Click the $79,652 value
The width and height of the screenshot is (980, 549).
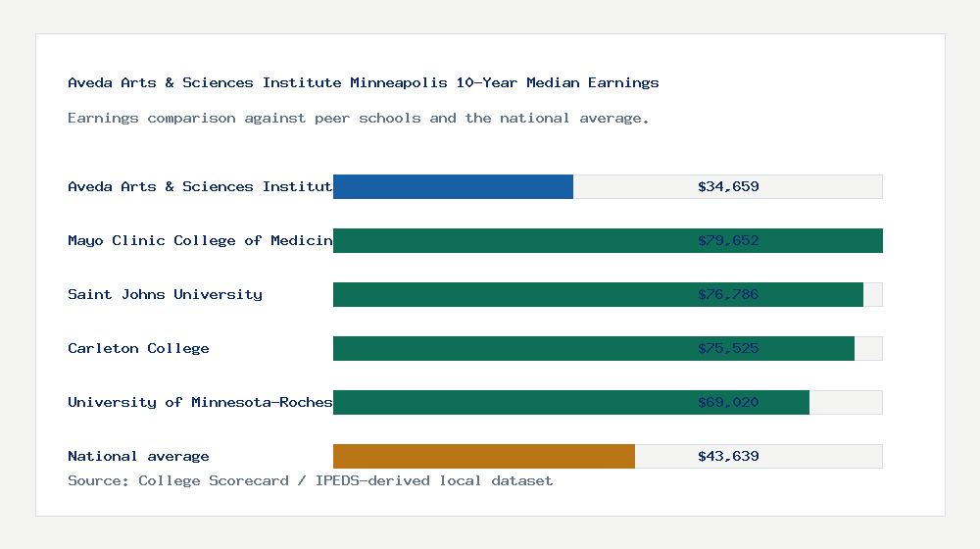click(x=728, y=240)
